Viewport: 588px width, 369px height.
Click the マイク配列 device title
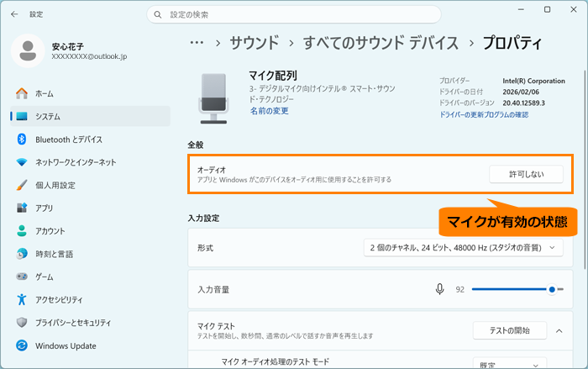coord(273,76)
